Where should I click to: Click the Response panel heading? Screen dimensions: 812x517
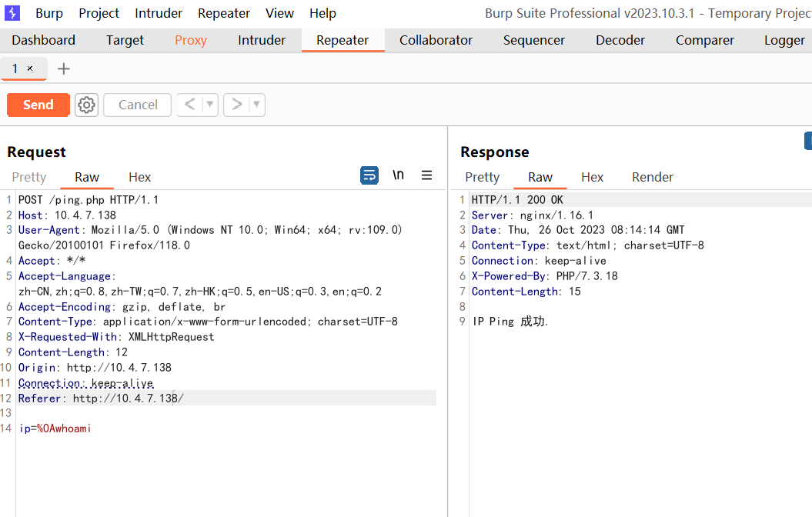click(495, 152)
